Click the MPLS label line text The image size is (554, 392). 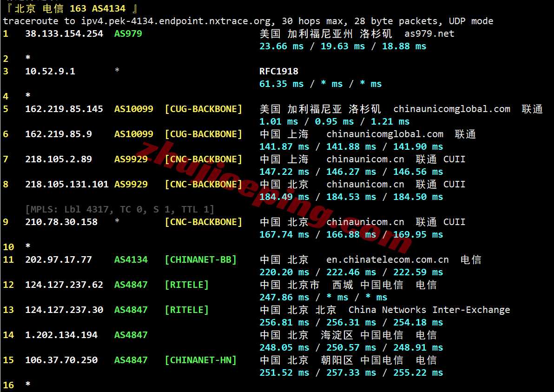[x=120, y=209]
